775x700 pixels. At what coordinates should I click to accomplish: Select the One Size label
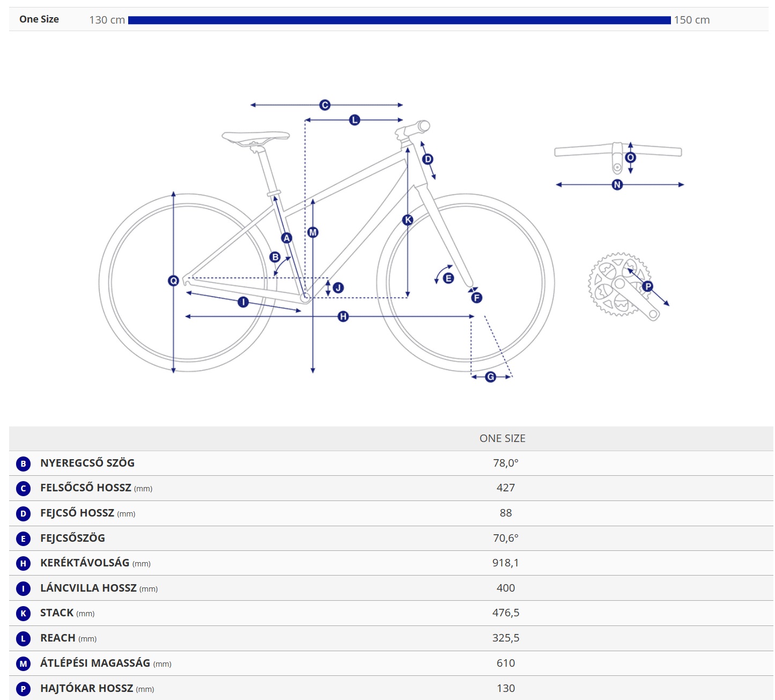coord(39,19)
